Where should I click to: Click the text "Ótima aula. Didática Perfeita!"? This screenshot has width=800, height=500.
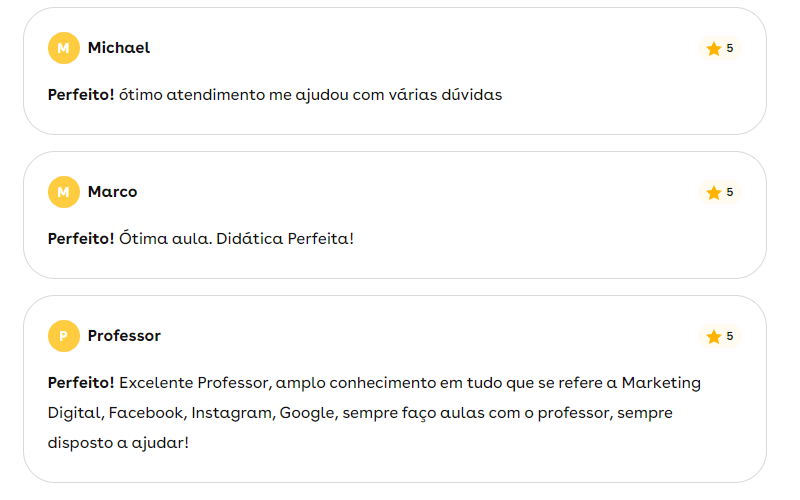[x=236, y=240]
